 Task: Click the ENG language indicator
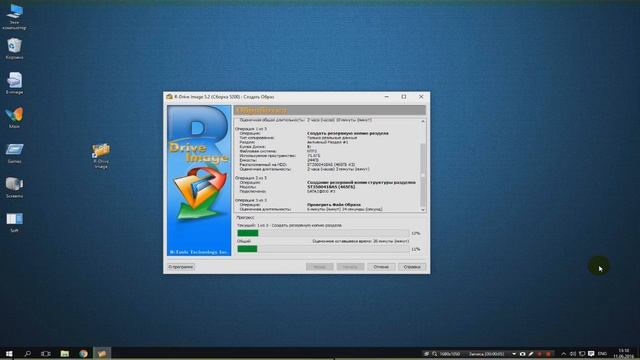tap(602, 354)
